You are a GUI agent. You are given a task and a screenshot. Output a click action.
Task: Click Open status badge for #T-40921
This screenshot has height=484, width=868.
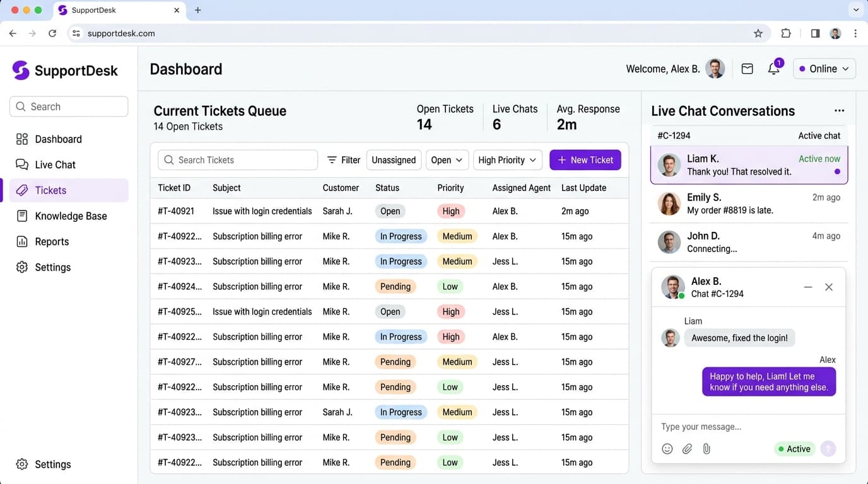390,211
